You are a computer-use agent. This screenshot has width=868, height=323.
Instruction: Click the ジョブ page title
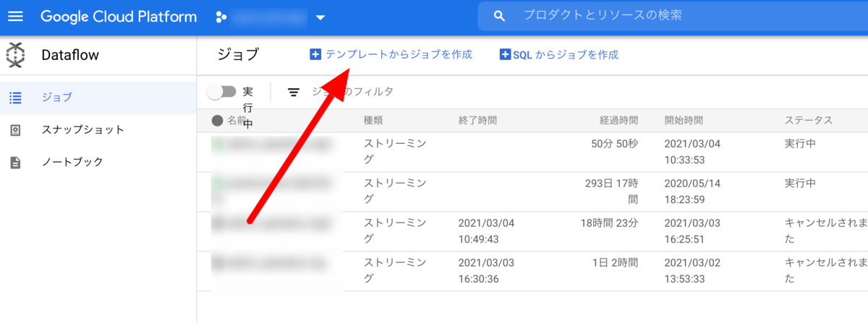tap(237, 54)
